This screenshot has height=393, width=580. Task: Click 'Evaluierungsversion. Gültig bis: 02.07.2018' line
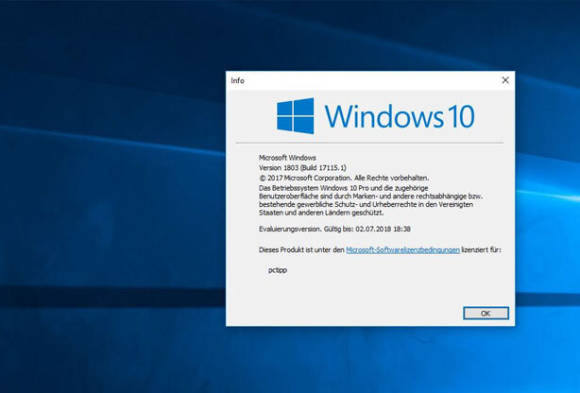[x=335, y=229]
